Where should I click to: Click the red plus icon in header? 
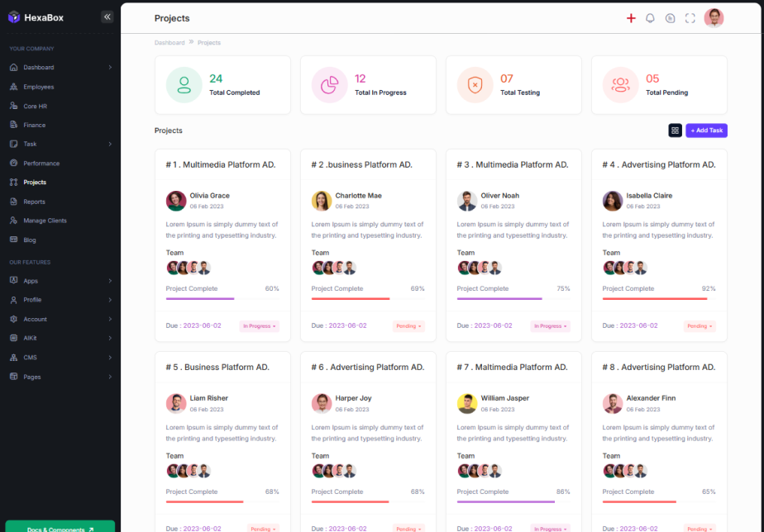(x=631, y=18)
